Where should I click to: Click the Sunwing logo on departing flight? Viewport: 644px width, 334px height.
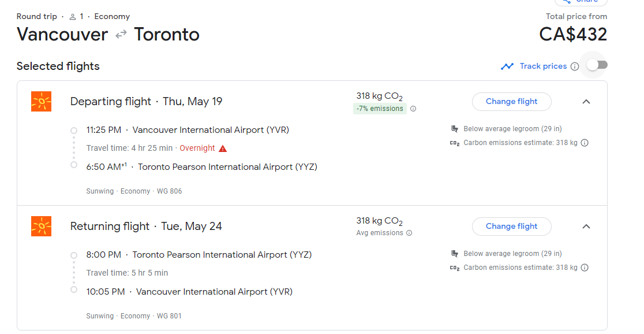[41, 102]
